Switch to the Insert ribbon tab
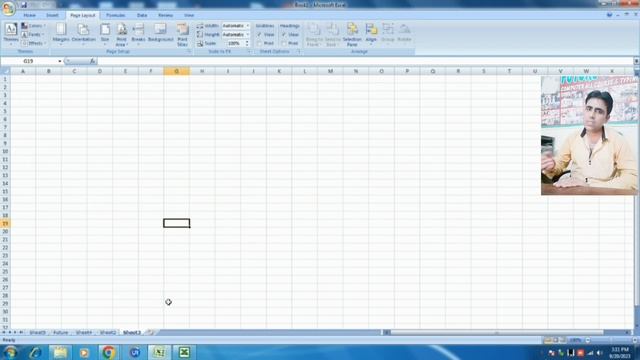The height and width of the screenshot is (360, 640). [x=52, y=15]
